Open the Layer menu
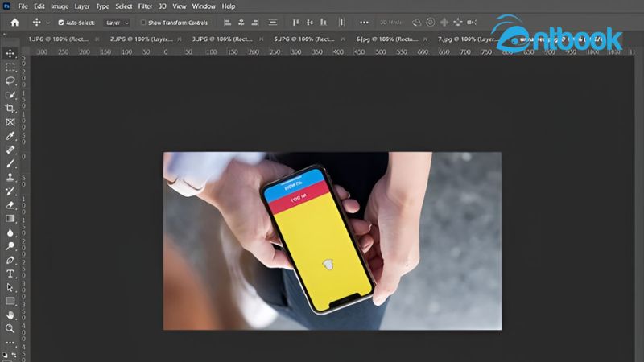 pyautogui.click(x=82, y=6)
